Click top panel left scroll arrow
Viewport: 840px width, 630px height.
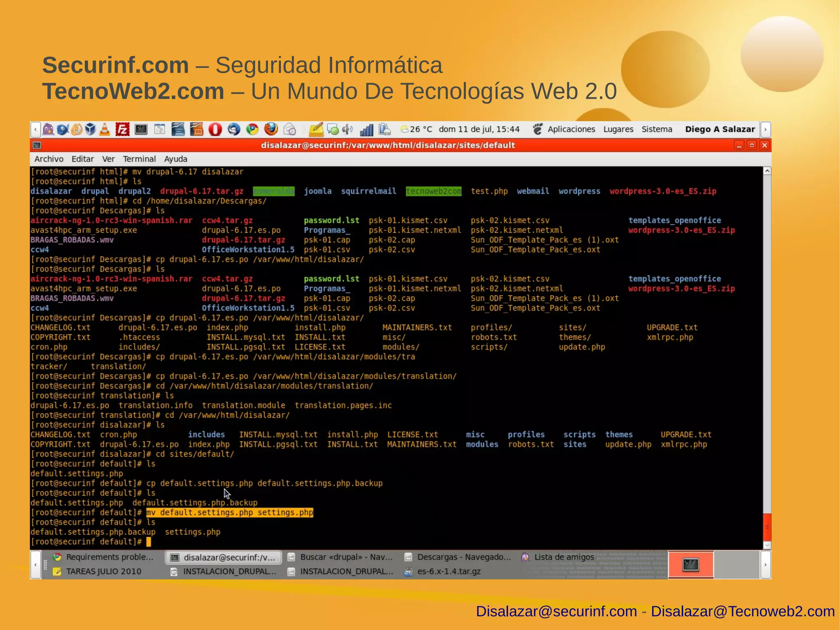(36, 129)
